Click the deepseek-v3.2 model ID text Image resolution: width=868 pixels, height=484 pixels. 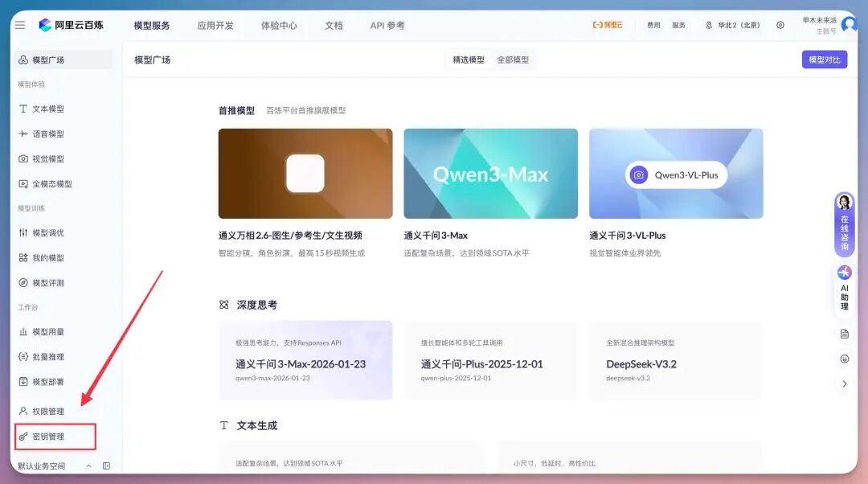[x=628, y=378]
